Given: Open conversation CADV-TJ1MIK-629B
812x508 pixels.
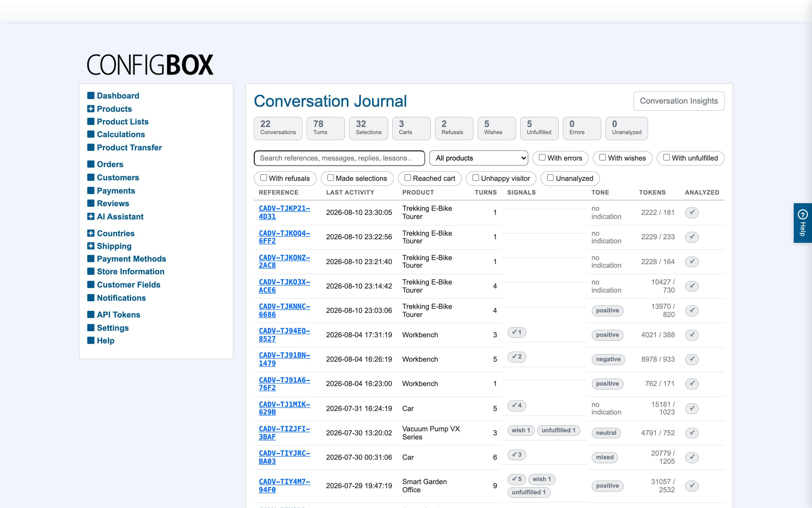Looking at the screenshot, I should [x=284, y=408].
